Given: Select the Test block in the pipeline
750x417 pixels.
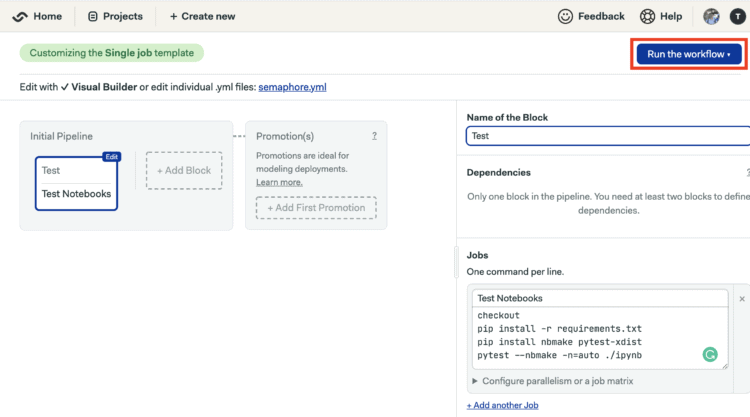Looking at the screenshot, I should coord(76,182).
